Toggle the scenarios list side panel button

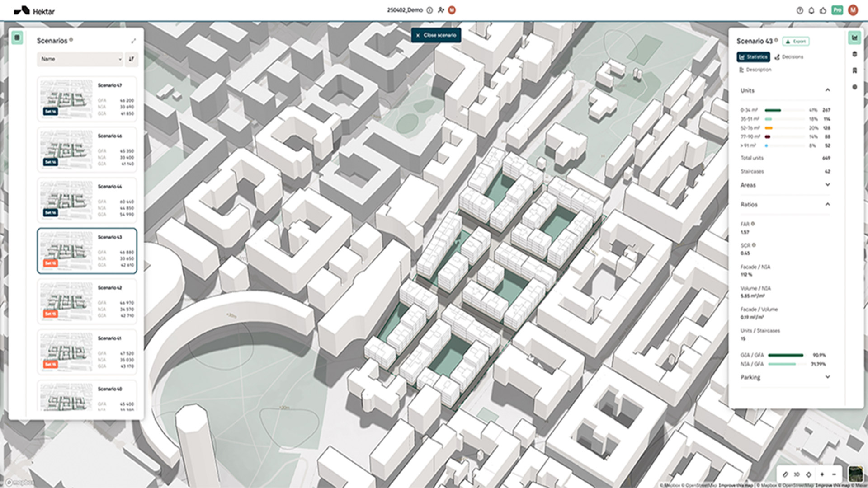pyautogui.click(x=17, y=38)
